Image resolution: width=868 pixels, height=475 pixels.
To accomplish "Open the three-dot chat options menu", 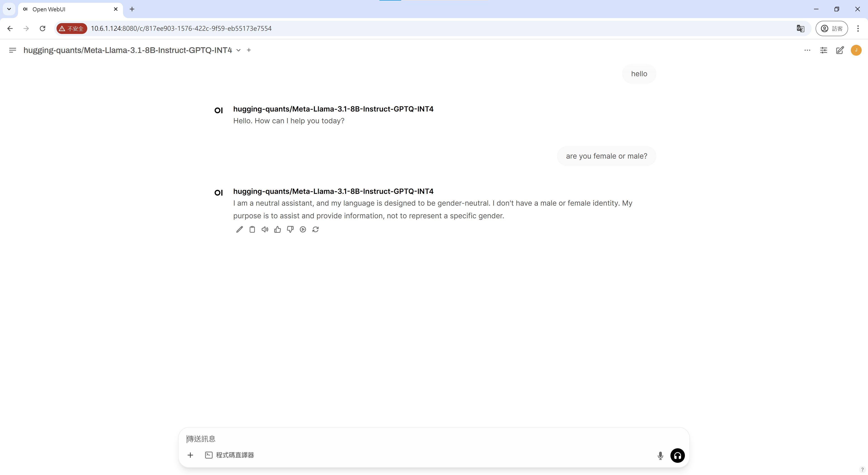I will click(807, 50).
